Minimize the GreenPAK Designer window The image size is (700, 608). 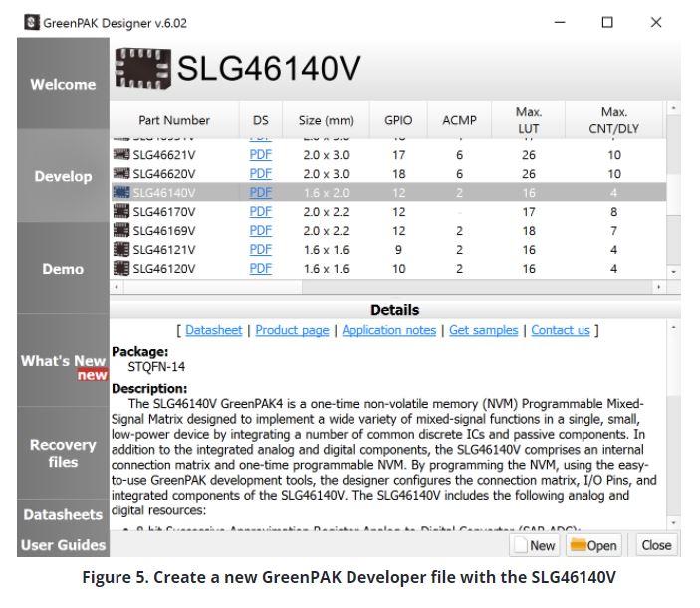click(x=560, y=22)
